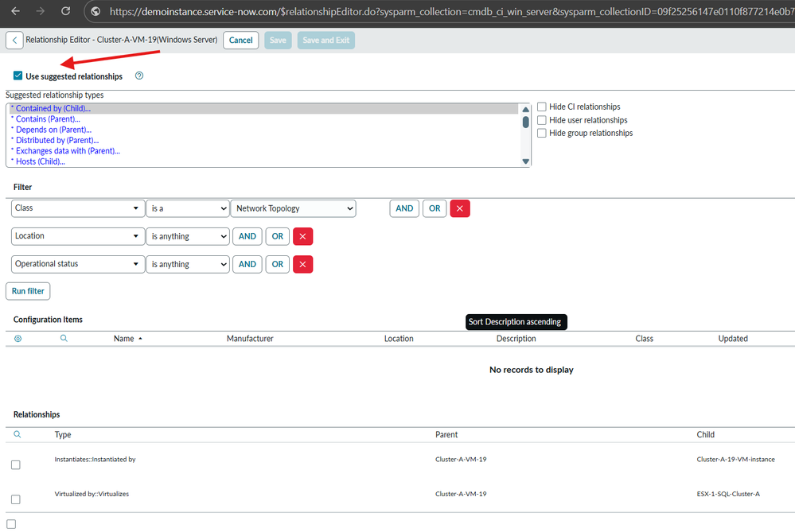Image resolution: width=795 pixels, height=532 pixels.
Task: Click the Child column header in Relationships
Action: 705,434
